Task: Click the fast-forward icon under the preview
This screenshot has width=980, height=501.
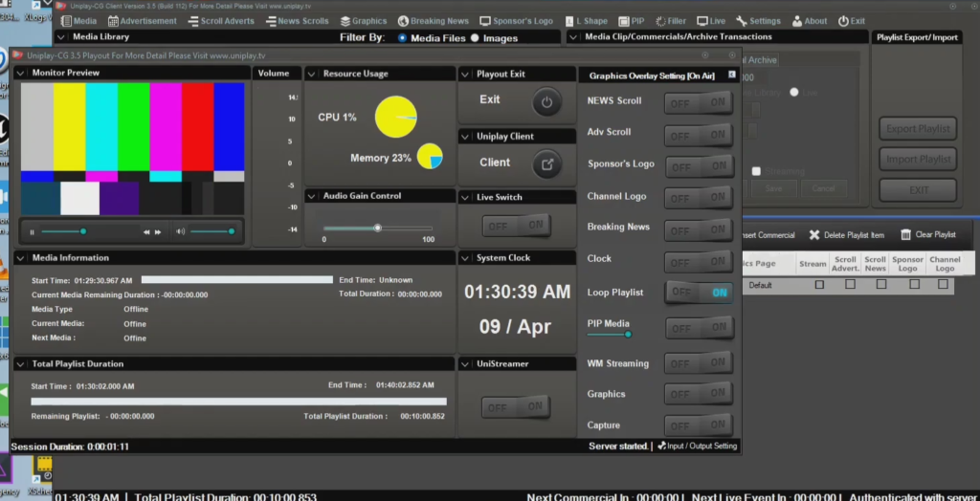Action: coord(157,231)
